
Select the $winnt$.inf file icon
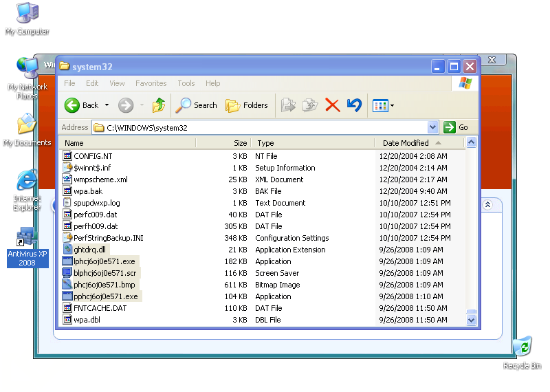pos(67,167)
